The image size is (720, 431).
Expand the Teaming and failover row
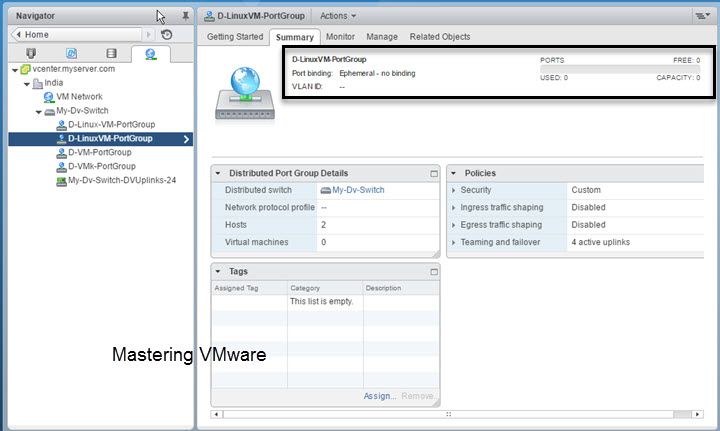pyautogui.click(x=454, y=243)
